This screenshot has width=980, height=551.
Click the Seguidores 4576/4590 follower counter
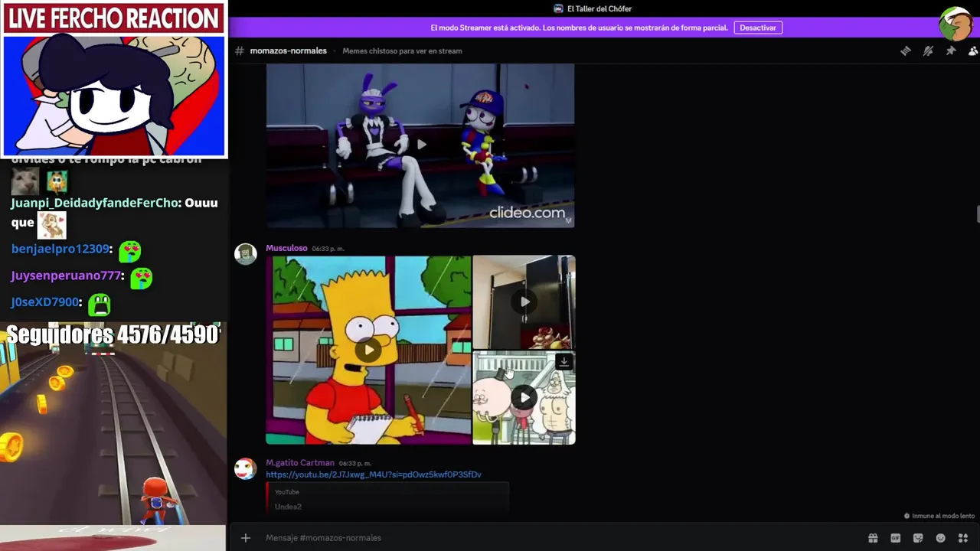tap(113, 335)
